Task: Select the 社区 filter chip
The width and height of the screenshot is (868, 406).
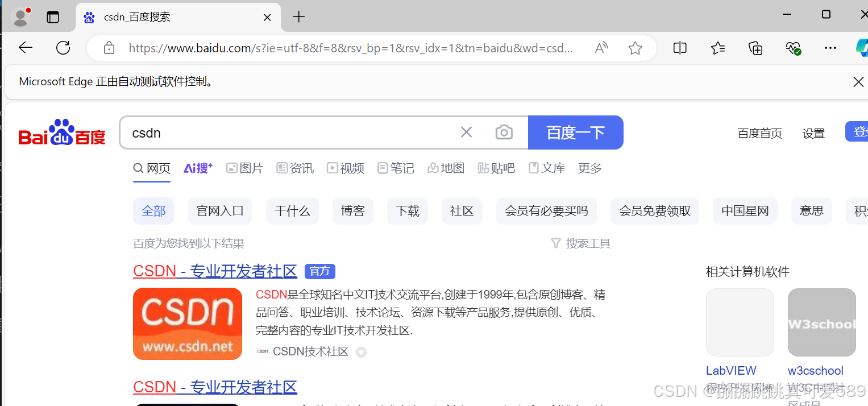Action: click(462, 211)
